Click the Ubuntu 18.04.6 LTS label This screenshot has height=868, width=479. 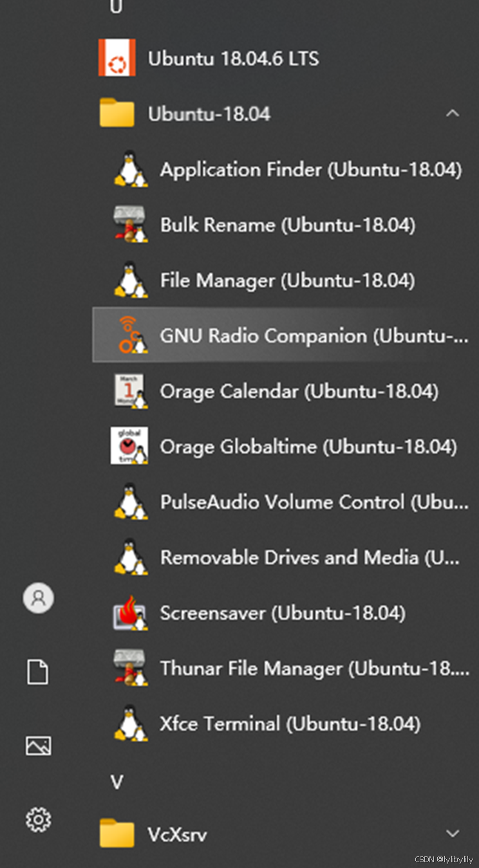(x=233, y=59)
